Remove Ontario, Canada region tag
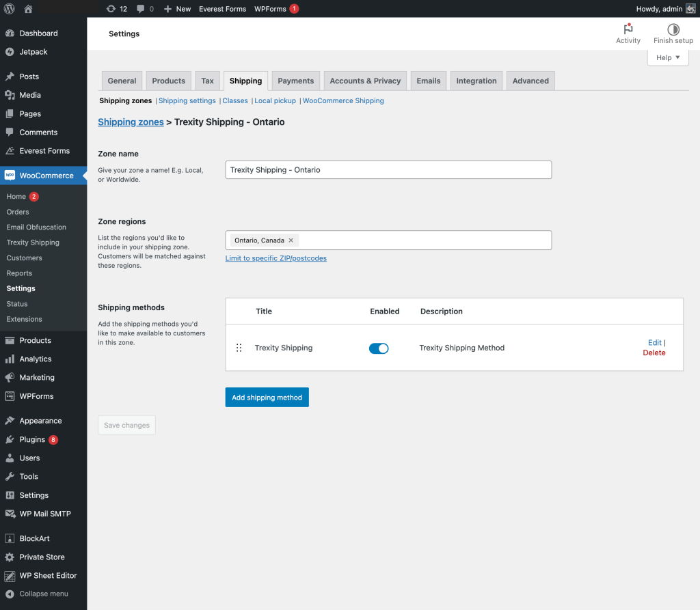700x610 pixels. pyautogui.click(x=291, y=240)
